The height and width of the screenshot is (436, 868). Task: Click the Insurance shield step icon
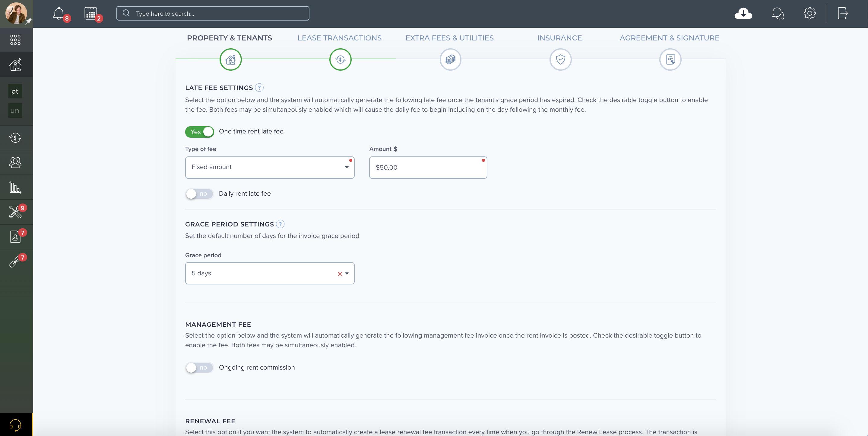560,60
